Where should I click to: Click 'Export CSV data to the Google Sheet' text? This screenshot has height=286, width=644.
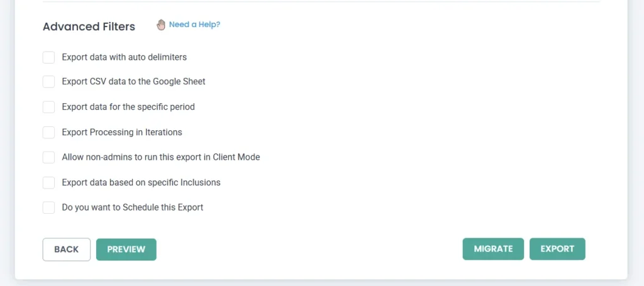pyautogui.click(x=133, y=82)
